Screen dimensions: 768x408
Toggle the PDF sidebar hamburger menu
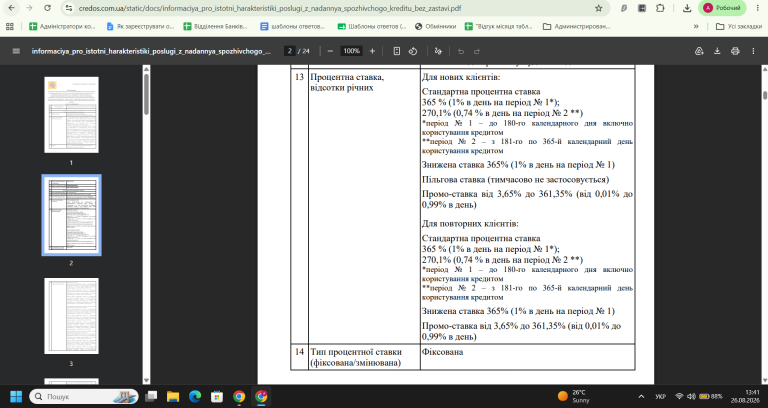tap(16, 51)
